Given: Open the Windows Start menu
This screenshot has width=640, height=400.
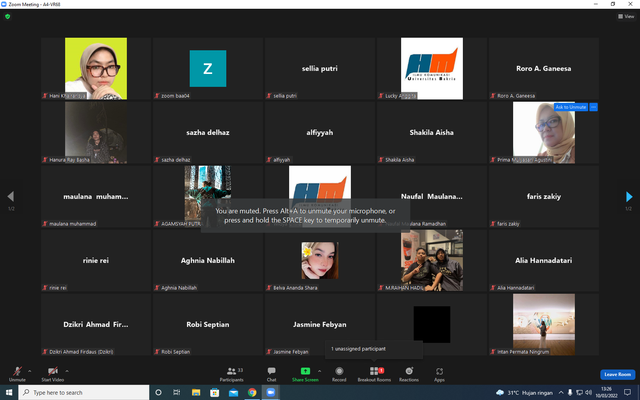Looking at the screenshot, I should tap(9, 392).
